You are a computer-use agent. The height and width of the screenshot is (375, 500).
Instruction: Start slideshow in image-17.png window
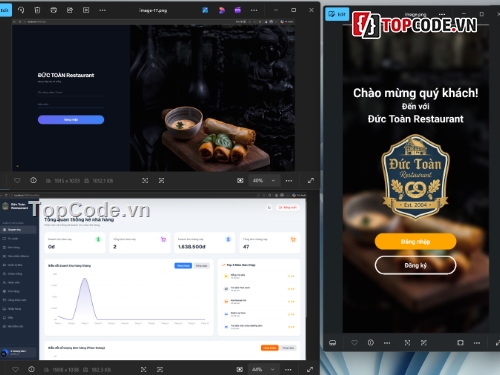[x=86, y=10]
